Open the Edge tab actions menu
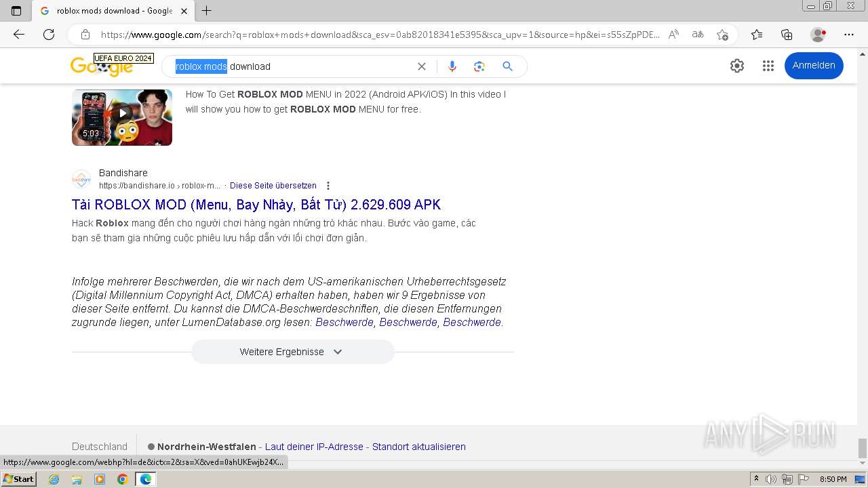The width and height of the screenshot is (868, 488). pyautogui.click(x=16, y=11)
